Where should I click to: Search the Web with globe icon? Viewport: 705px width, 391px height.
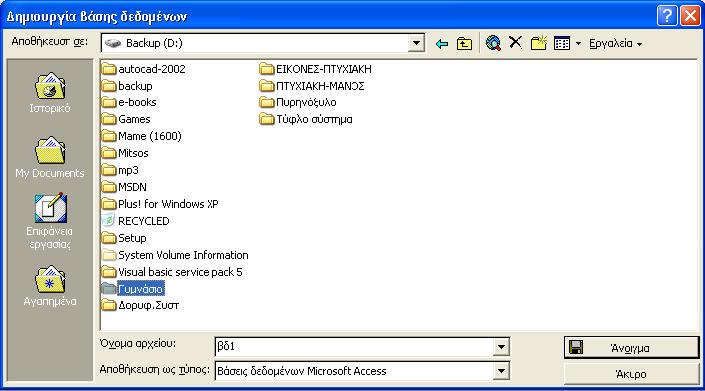coord(493,43)
